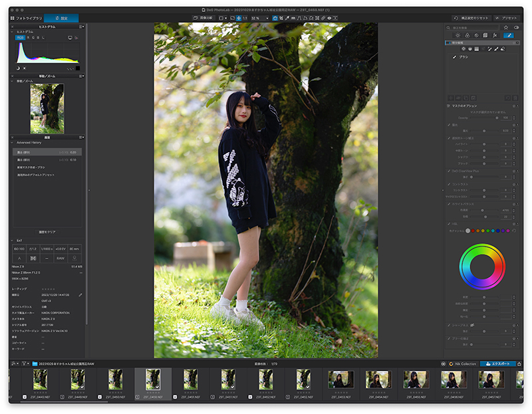This screenshot has height=414, width=532.
Task: Open the Color corrections tab icon
Action: 467,35
